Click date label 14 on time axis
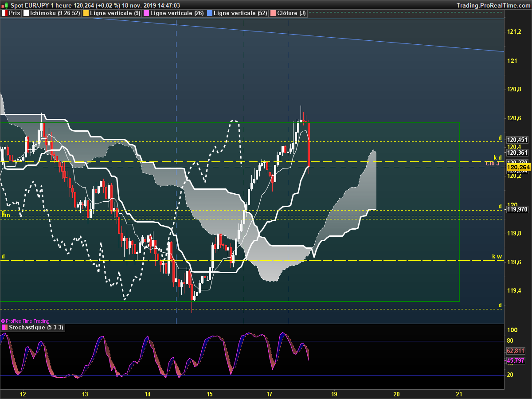Viewport: 532px width, 399px height. pyautogui.click(x=148, y=394)
